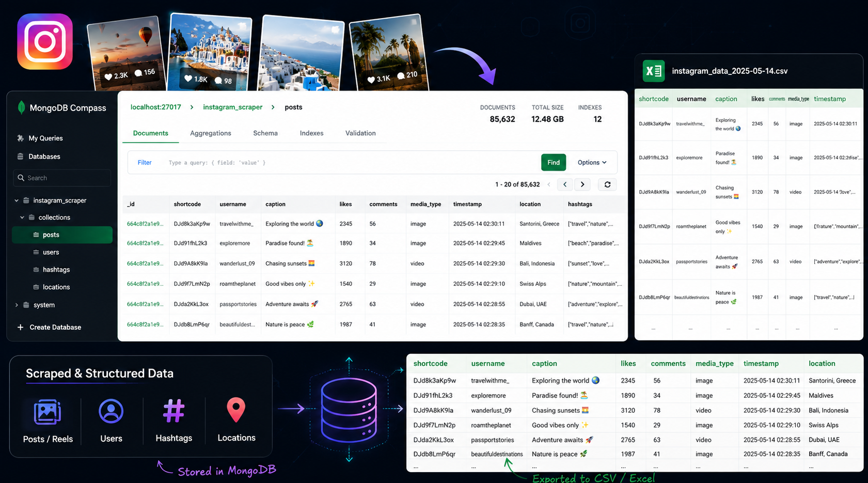Click the heart icon showing 1.8K likes
The width and height of the screenshot is (868, 483).
188,79
